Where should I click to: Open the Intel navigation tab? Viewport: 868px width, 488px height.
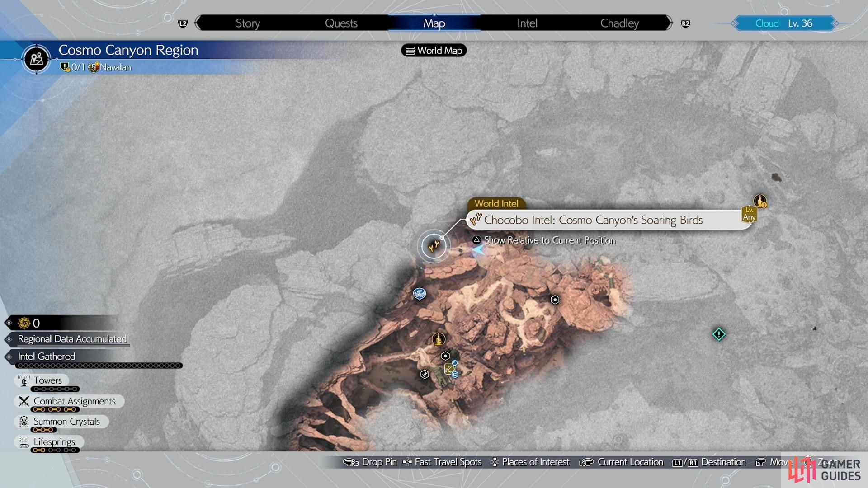point(528,23)
